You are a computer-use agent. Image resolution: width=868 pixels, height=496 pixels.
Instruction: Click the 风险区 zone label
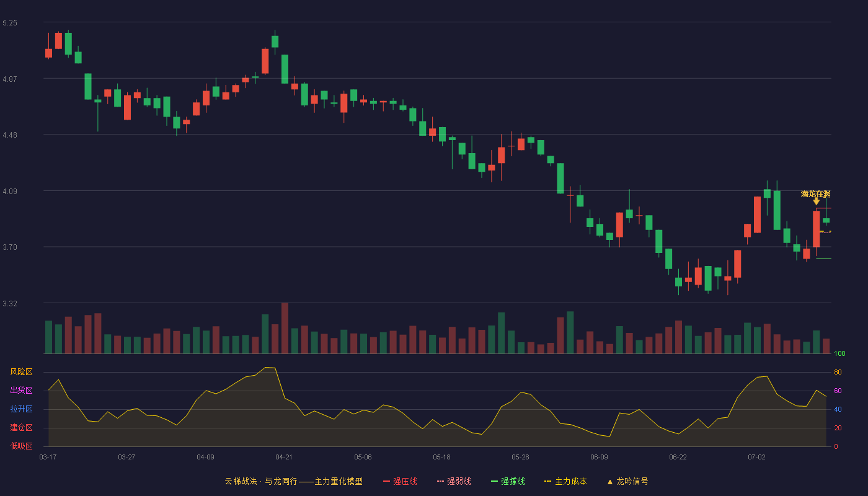[21, 372]
